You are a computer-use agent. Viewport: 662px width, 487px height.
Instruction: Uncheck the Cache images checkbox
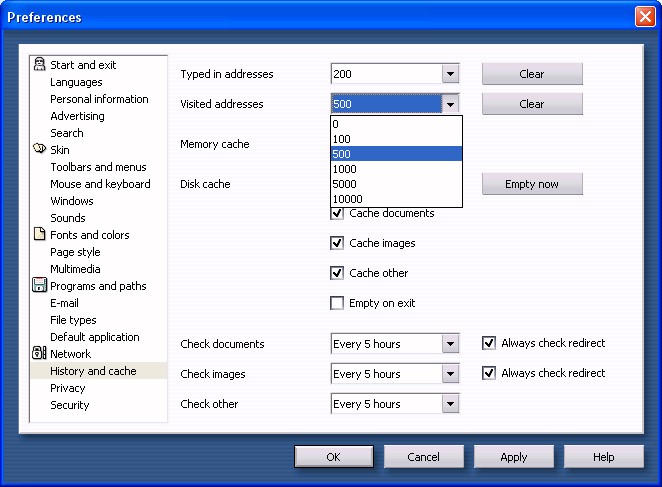tap(337, 243)
